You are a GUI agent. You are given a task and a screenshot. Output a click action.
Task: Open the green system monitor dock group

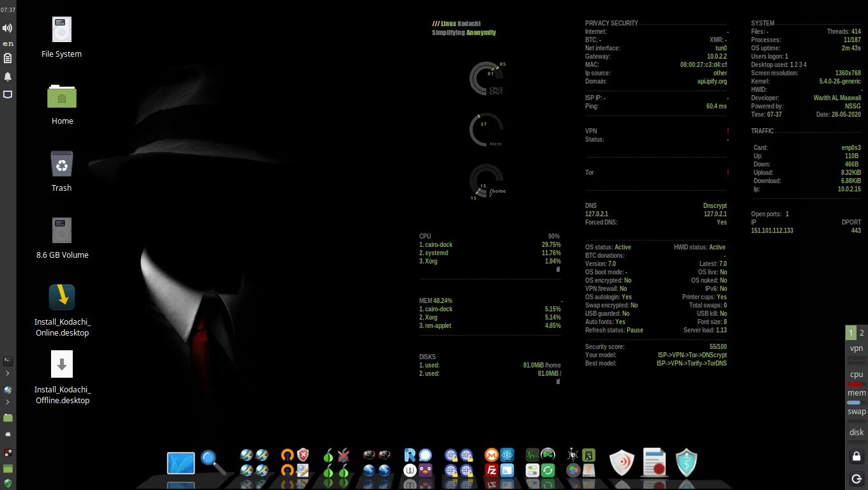point(541,463)
